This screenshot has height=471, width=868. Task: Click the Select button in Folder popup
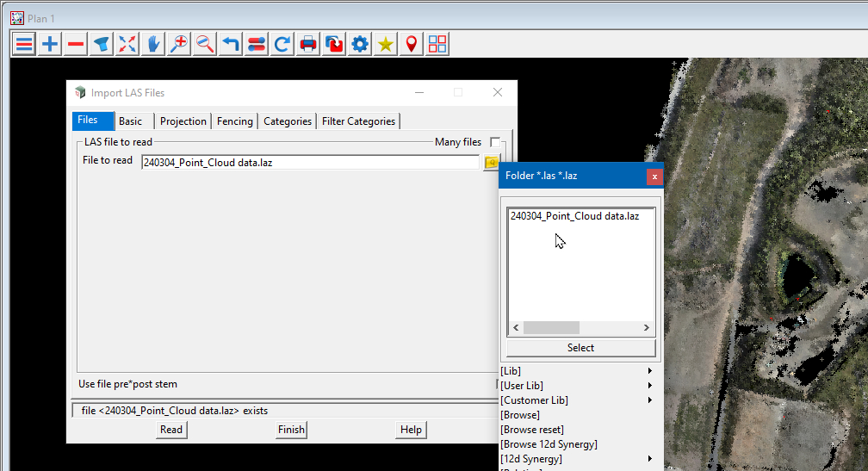click(580, 348)
